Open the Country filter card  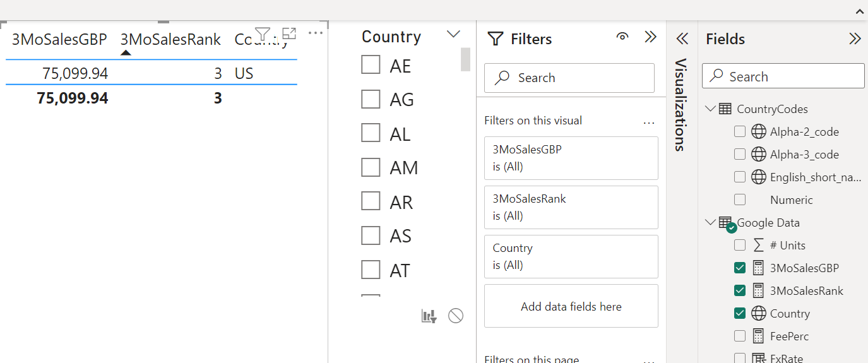(571, 256)
